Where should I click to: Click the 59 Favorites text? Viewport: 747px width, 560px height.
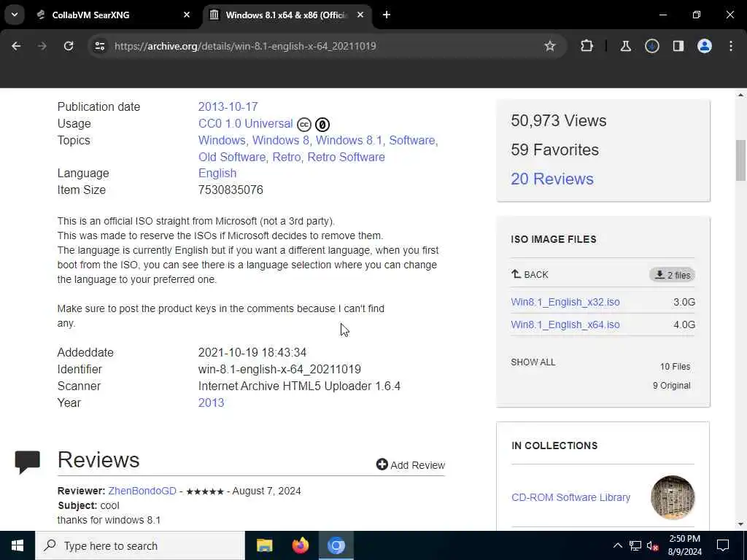click(x=554, y=150)
